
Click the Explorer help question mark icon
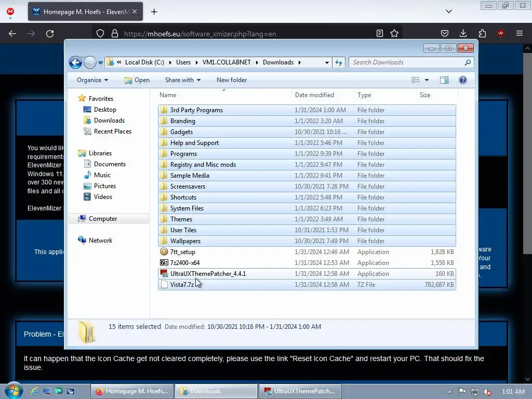463,80
